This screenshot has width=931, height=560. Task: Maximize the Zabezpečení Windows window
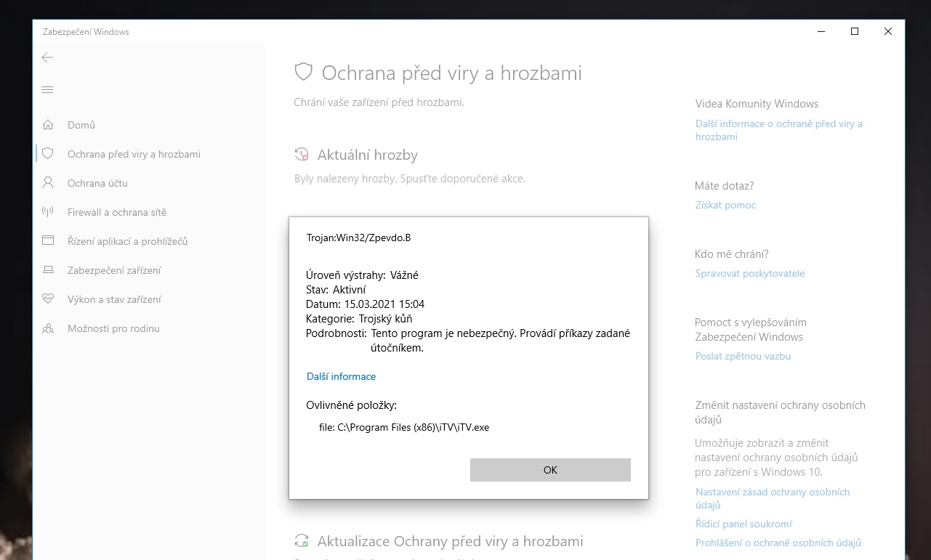point(855,31)
